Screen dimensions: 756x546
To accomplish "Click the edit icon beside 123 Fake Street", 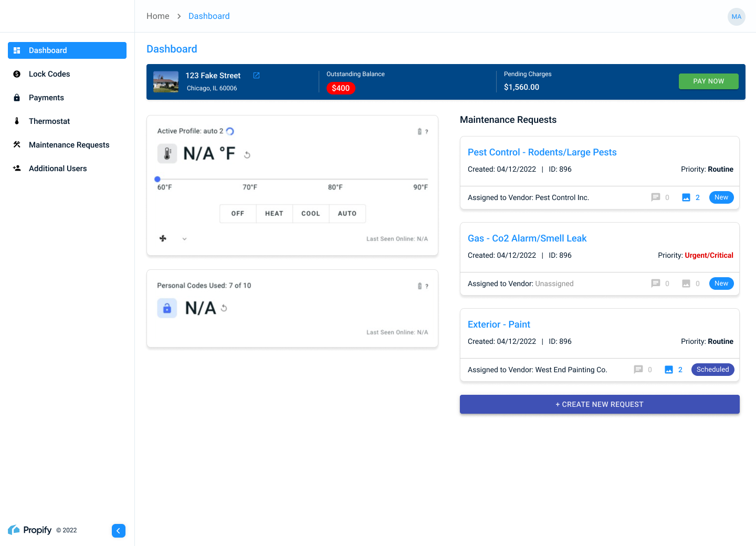I will click(256, 75).
